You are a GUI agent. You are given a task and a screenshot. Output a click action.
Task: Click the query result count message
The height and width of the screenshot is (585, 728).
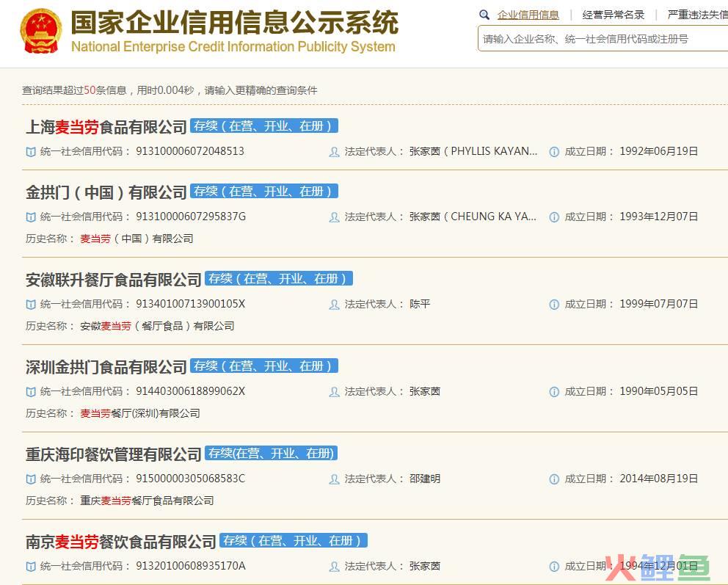[170, 90]
